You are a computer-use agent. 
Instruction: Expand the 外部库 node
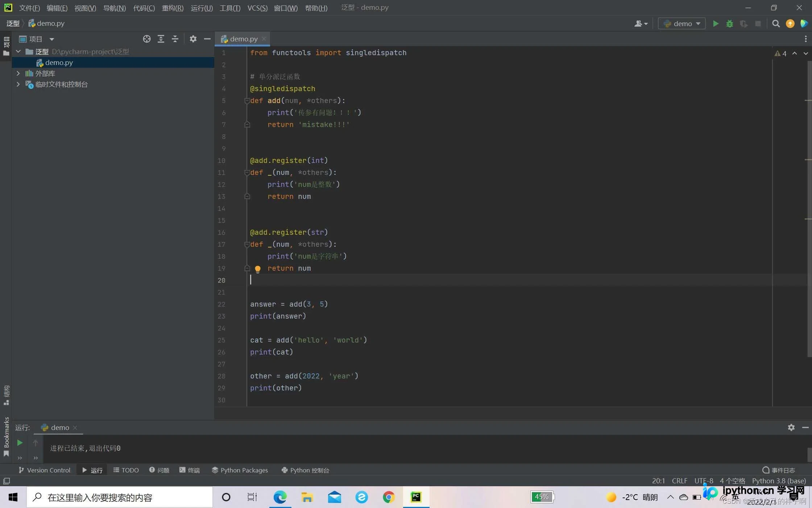(x=18, y=73)
